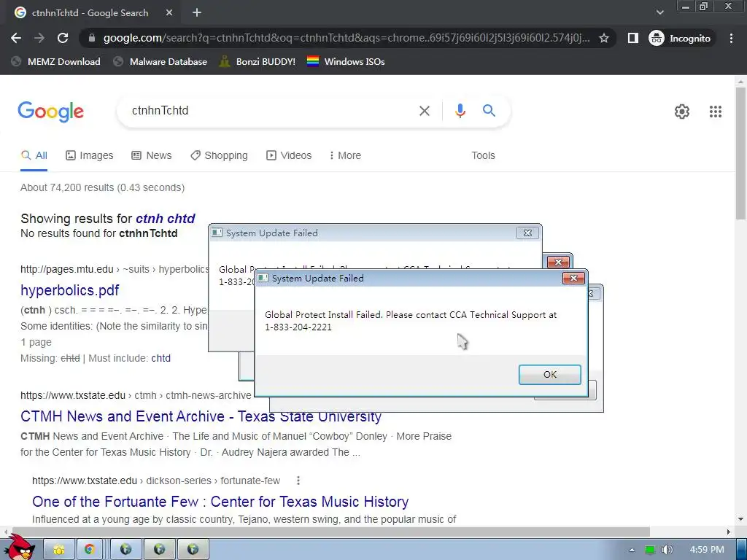Switch to Chrome in the taskbar

89,550
